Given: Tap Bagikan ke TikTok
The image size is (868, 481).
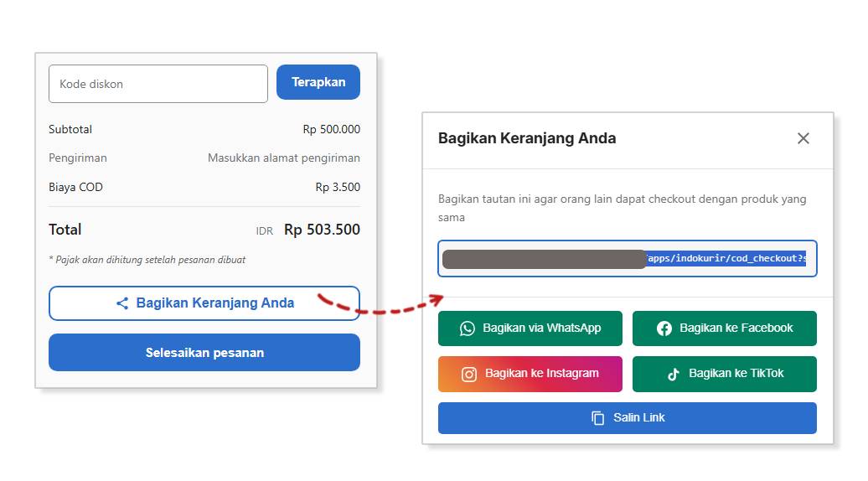Looking at the screenshot, I should pos(725,374).
